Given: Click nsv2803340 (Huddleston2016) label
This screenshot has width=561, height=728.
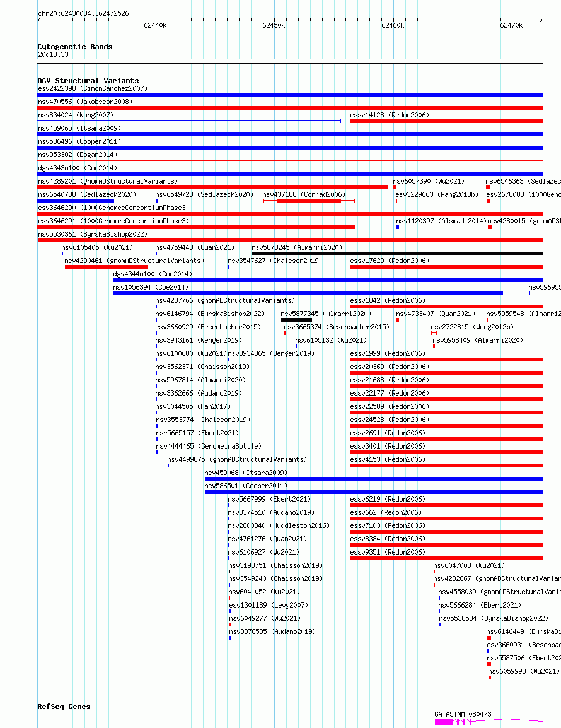Looking at the screenshot, I should pyautogui.click(x=279, y=525).
